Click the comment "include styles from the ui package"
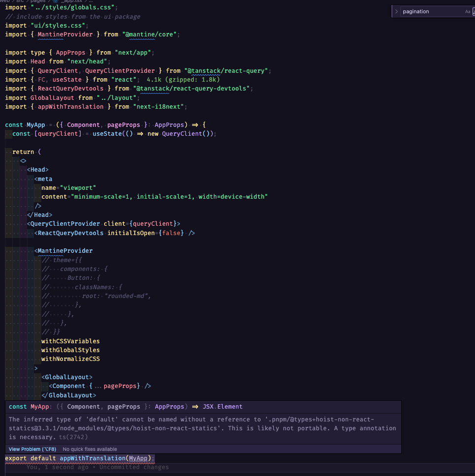The width and height of the screenshot is (475, 476). (73, 16)
